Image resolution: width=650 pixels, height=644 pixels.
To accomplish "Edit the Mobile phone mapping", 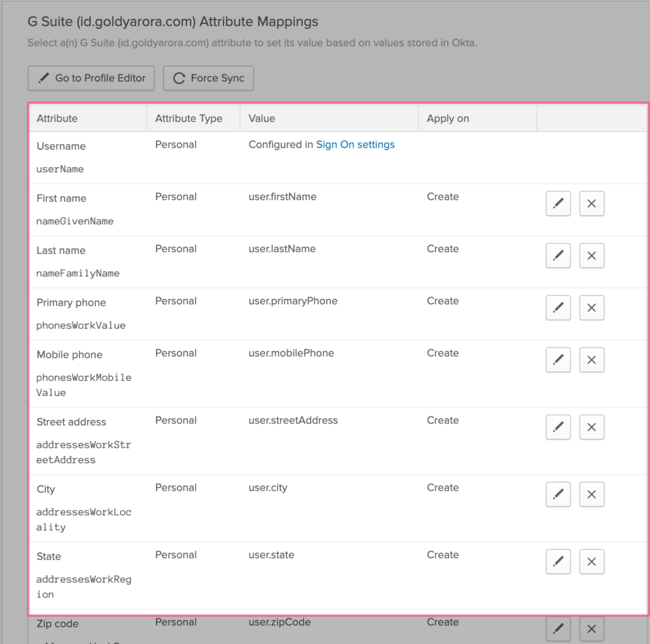I will tap(558, 360).
